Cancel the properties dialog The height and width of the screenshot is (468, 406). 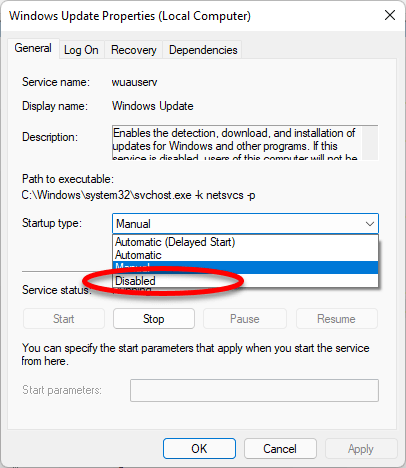[280, 449]
